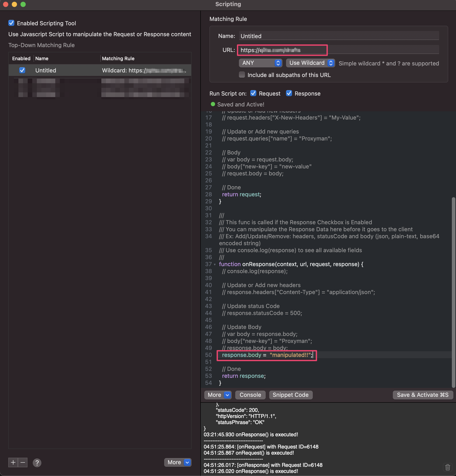Click the Snippet Code button
Viewport: 456px width, 476px height.
tap(291, 395)
